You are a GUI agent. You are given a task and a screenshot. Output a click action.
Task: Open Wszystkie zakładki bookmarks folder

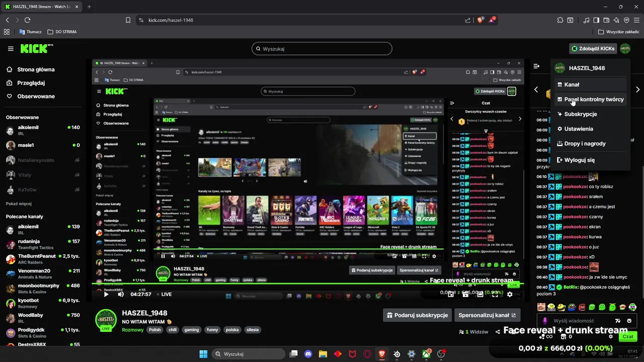pyautogui.click(x=618, y=32)
